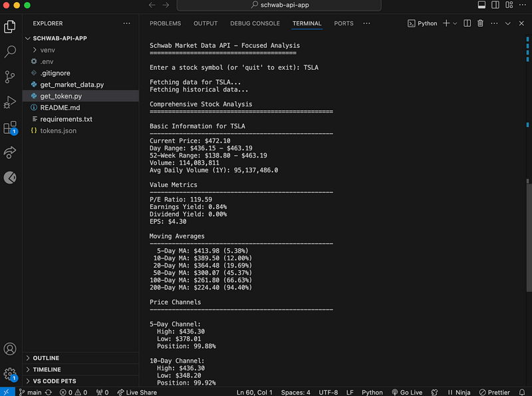Switch to the PROBLEMS tab

point(165,23)
